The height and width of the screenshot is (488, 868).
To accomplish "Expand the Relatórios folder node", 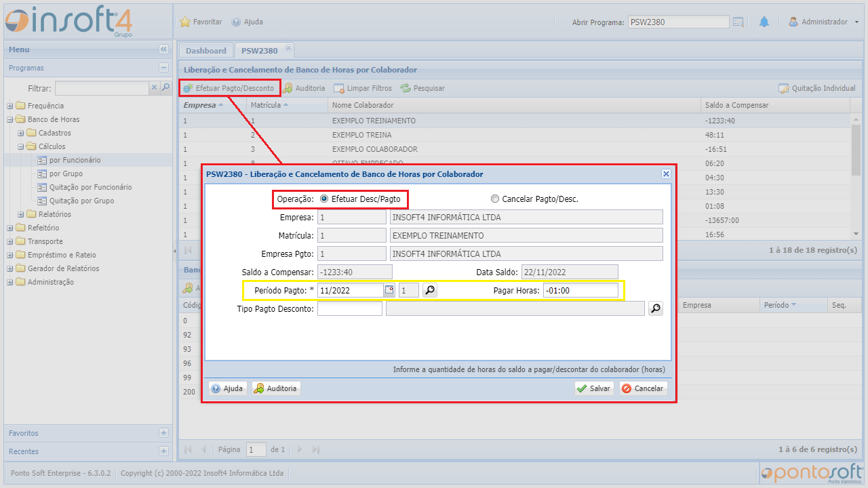I will click(x=21, y=214).
